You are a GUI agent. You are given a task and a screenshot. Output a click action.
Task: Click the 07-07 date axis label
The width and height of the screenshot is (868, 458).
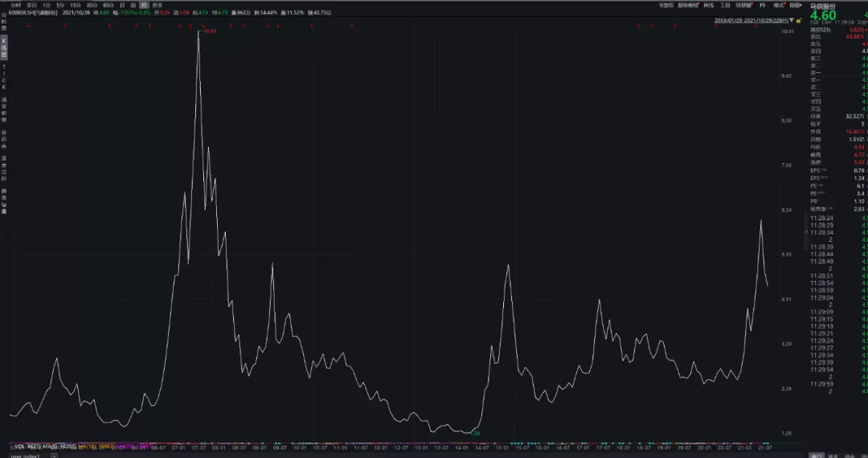click(x=199, y=448)
